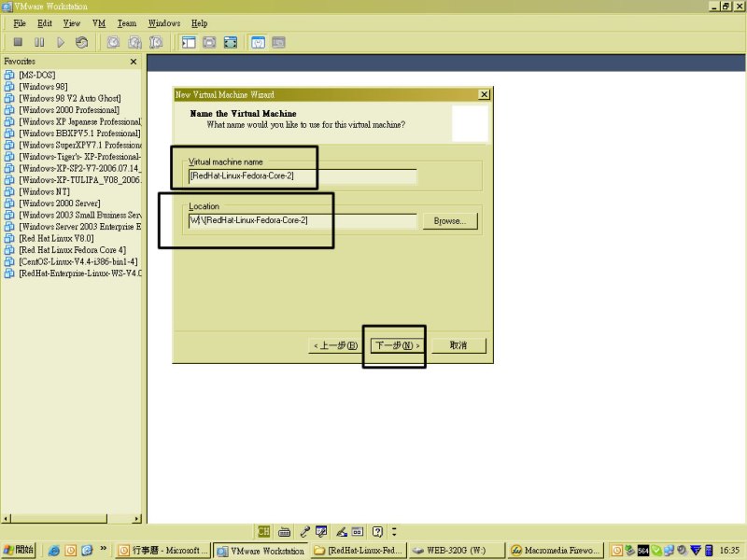Click the Virtual machine name field

pos(301,175)
